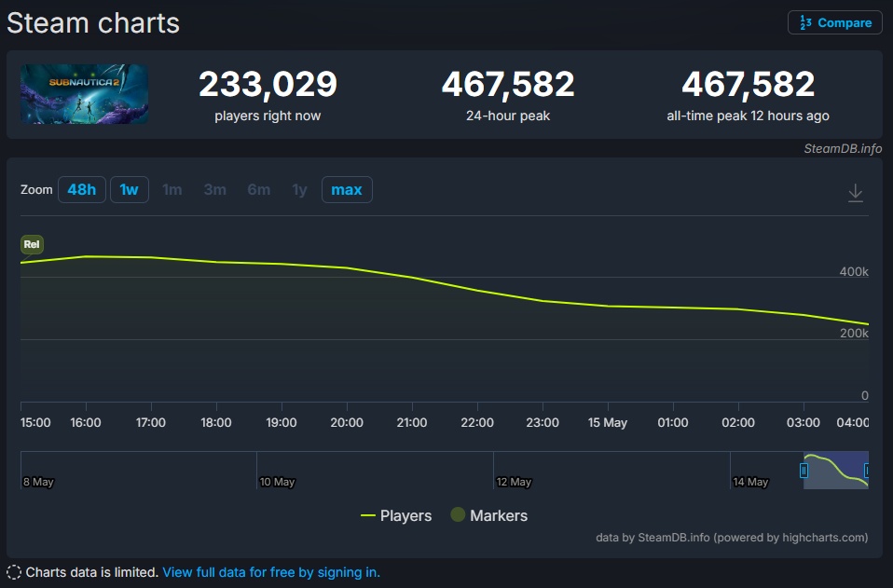
Task: Click the 14 May navigator label
Action: point(750,482)
